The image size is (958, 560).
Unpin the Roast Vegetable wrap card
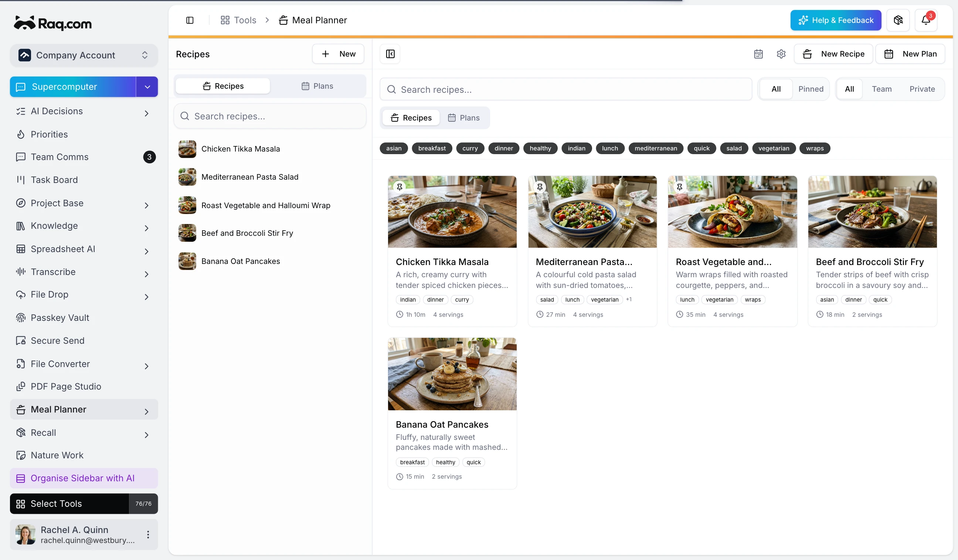coord(679,187)
